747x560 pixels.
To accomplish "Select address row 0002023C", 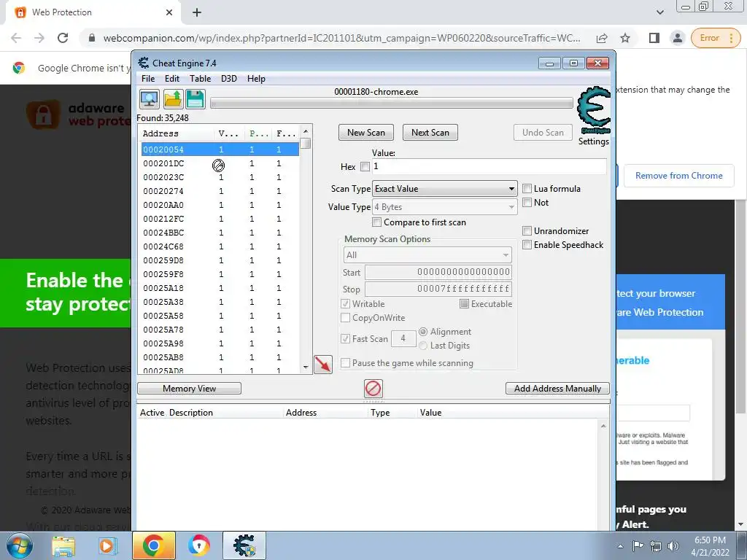I will [x=220, y=177].
